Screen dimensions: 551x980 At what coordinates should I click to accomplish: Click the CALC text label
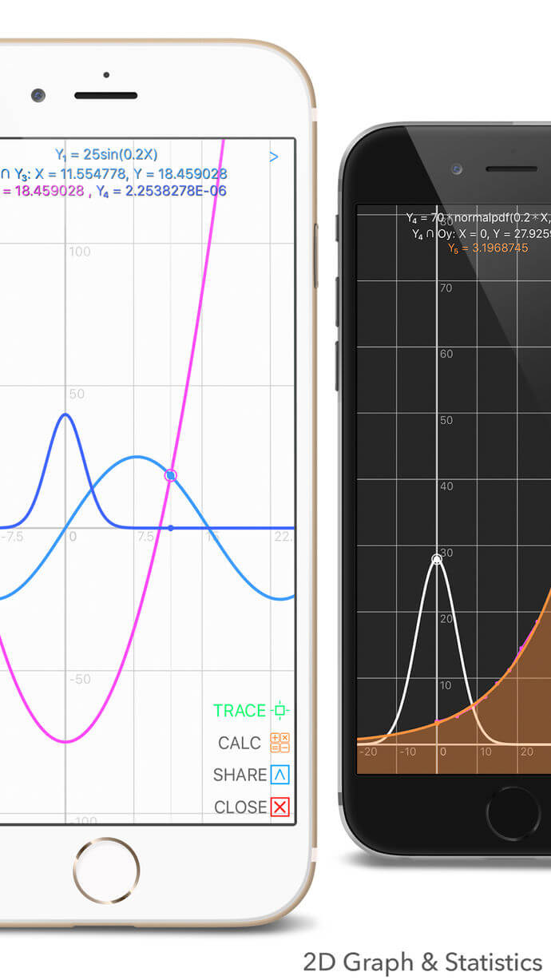pyautogui.click(x=240, y=743)
